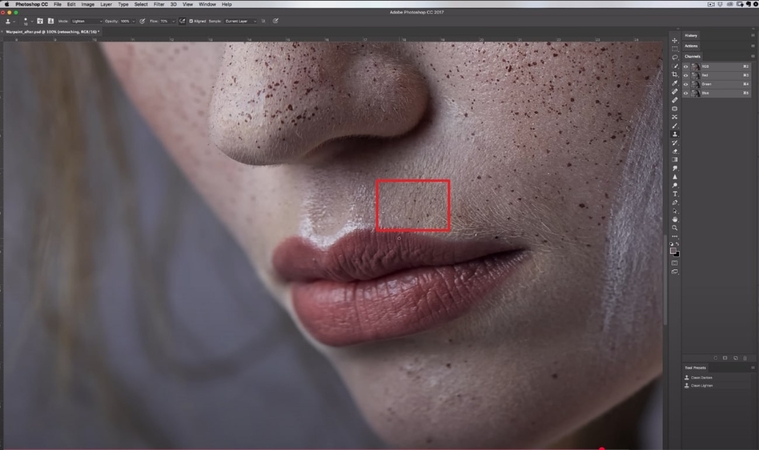Toggle ignore adjustment layers button

263,21
